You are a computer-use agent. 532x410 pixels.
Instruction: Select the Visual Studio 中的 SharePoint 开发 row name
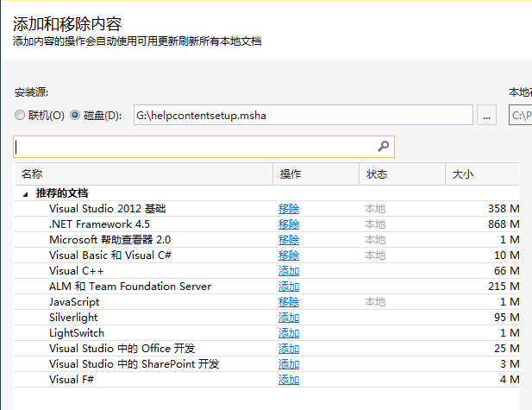pos(135,364)
